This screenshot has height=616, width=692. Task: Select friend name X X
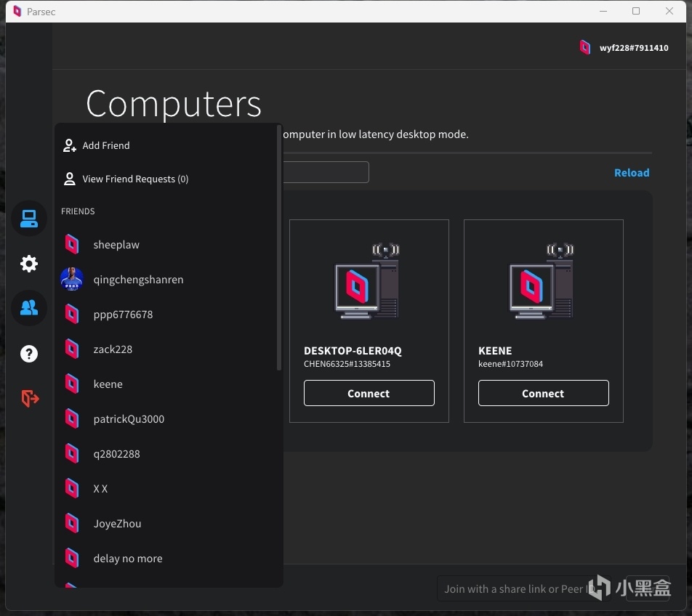(x=100, y=489)
